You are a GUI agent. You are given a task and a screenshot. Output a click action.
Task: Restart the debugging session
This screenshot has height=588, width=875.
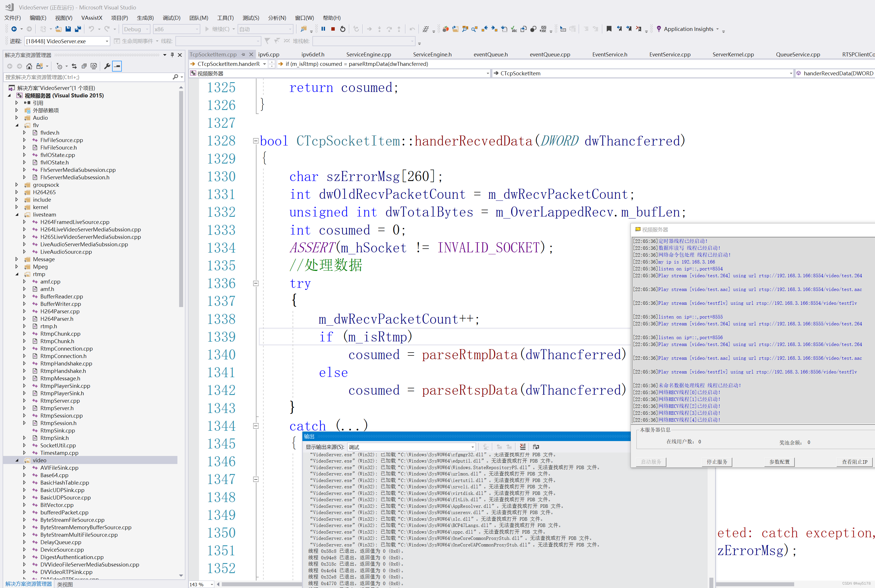pos(342,29)
